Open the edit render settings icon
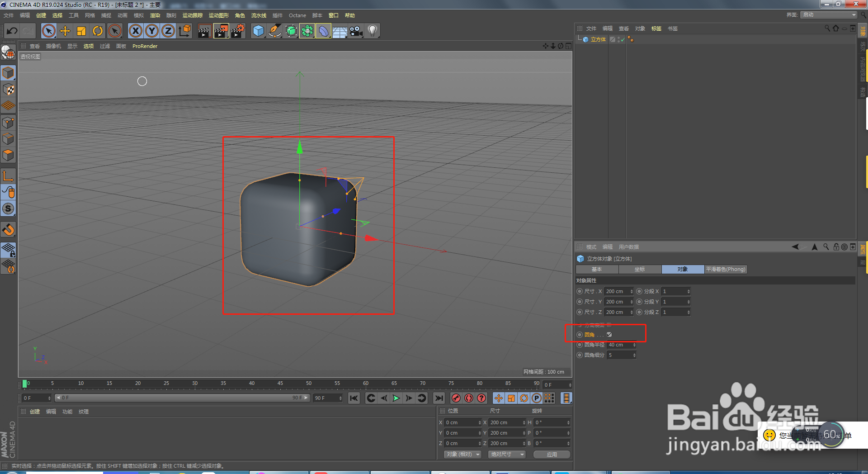This screenshot has height=474, width=868. tap(237, 31)
